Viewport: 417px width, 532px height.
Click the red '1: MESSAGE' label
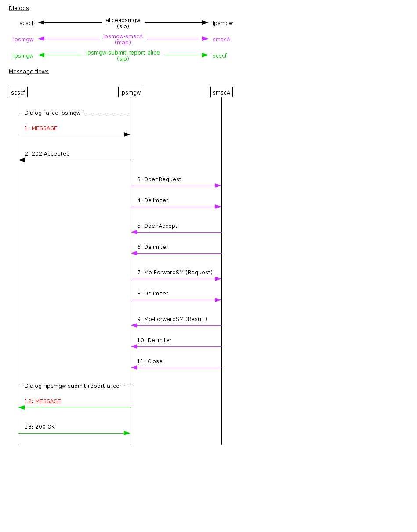click(41, 128)
